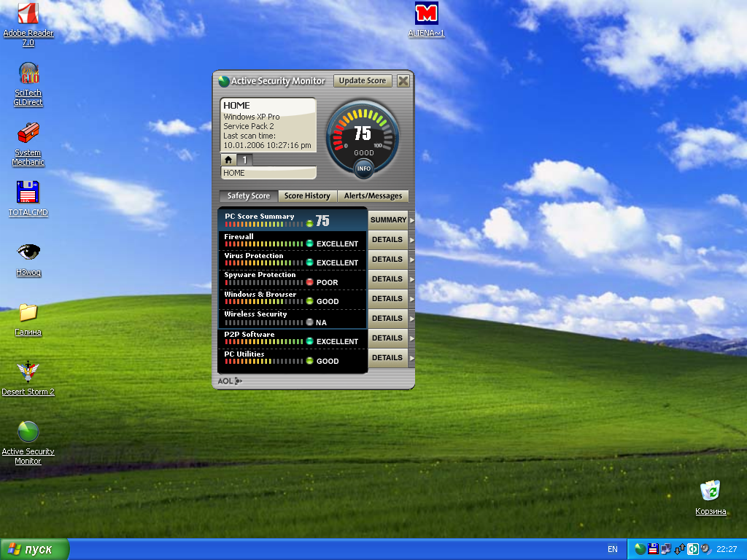Click the PC Score Summary meter bar
Image resolution: width=747 pixels, height=560 pixels.
point(264,224)
